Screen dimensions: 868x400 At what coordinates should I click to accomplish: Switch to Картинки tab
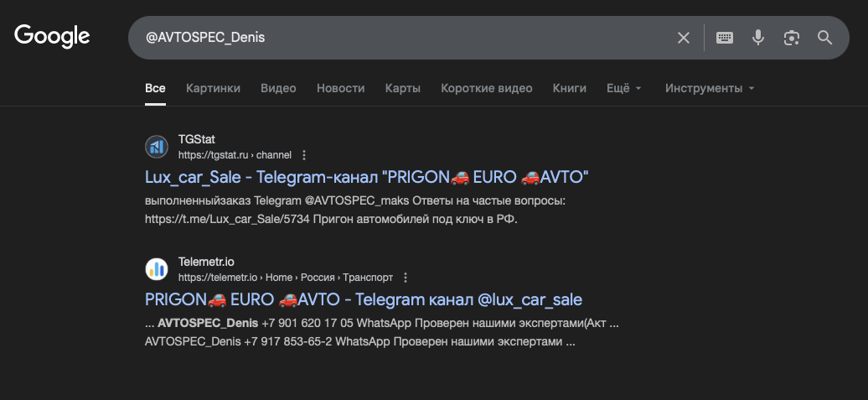(x=213, y=88)
